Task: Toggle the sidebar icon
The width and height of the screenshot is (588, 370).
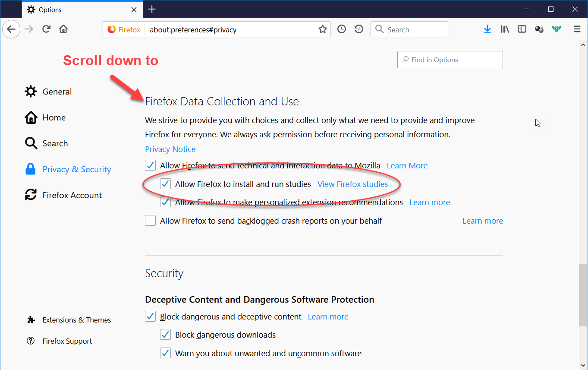Action: [x=522, y=29]
